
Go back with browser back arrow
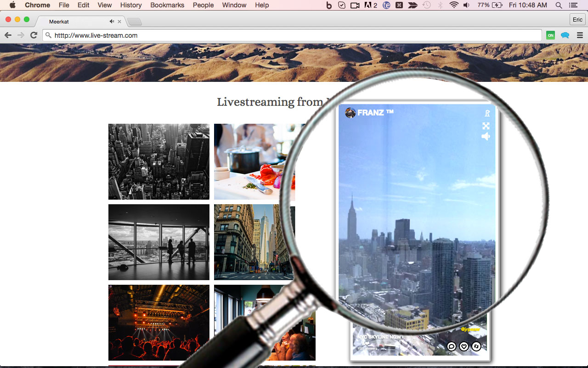tap(8, 35)
